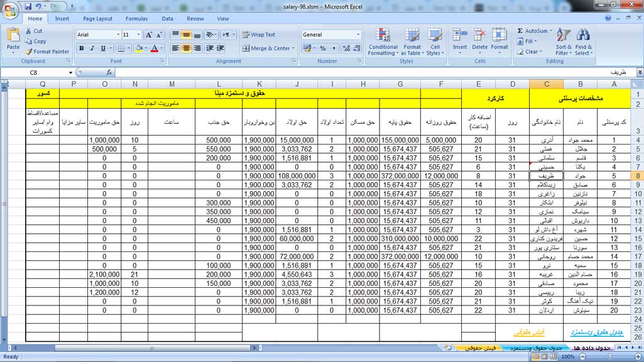Click the AutoSum button
Screen dimensions: 644x362
click(532, 31)
